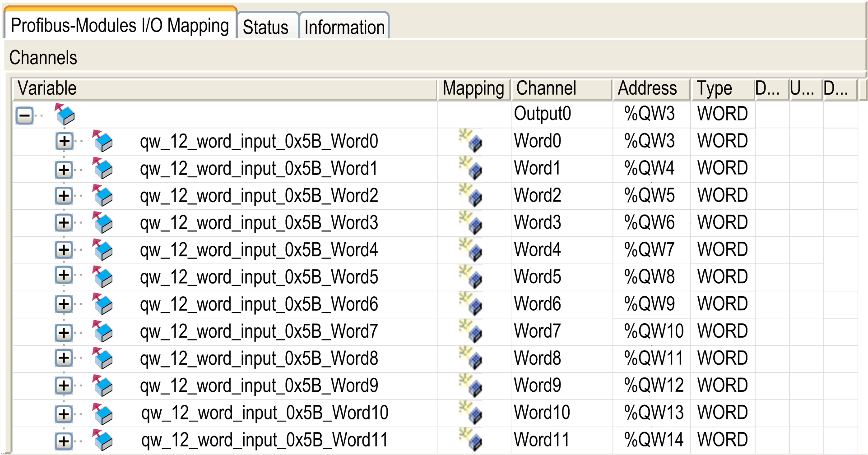Click the Address column header
This screenshot has width=868, height=455.
point(651,88)
